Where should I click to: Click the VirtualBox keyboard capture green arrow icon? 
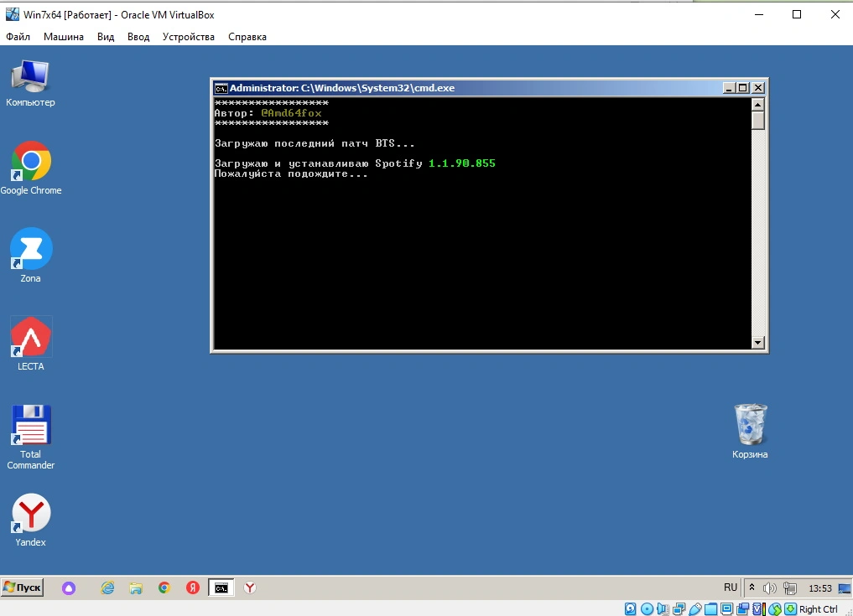pos(790,609)
